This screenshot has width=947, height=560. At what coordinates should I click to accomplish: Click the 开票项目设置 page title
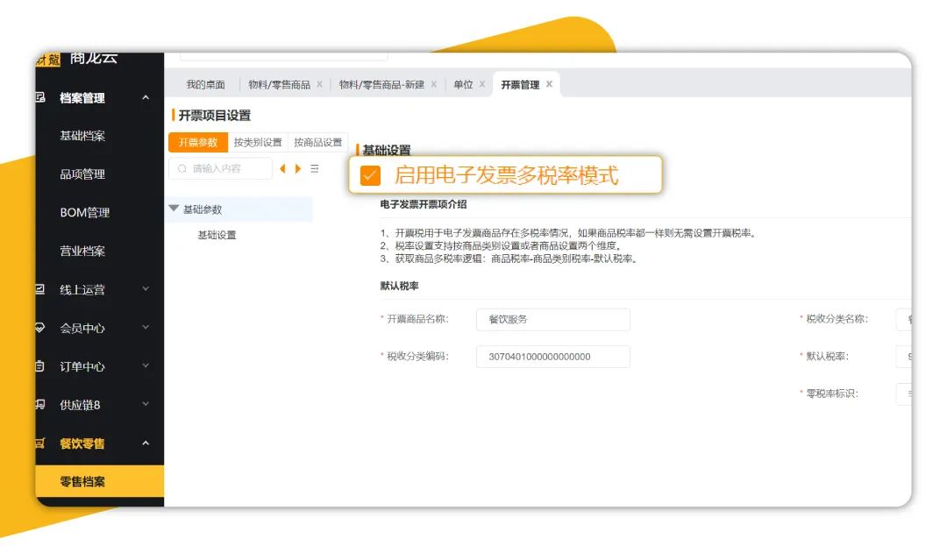pos(215,116)
